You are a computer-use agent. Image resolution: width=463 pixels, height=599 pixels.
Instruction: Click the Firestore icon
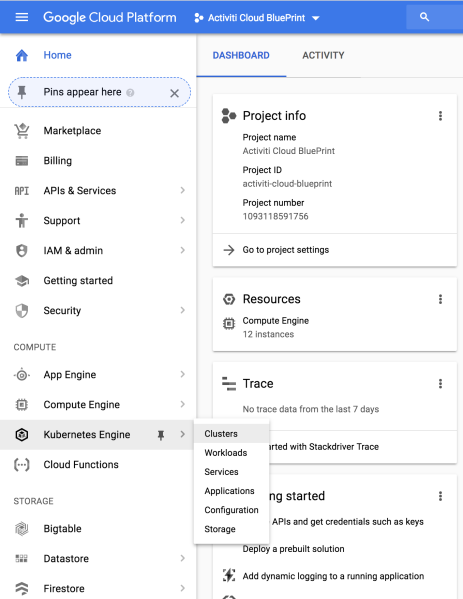[x=22, y=589]
